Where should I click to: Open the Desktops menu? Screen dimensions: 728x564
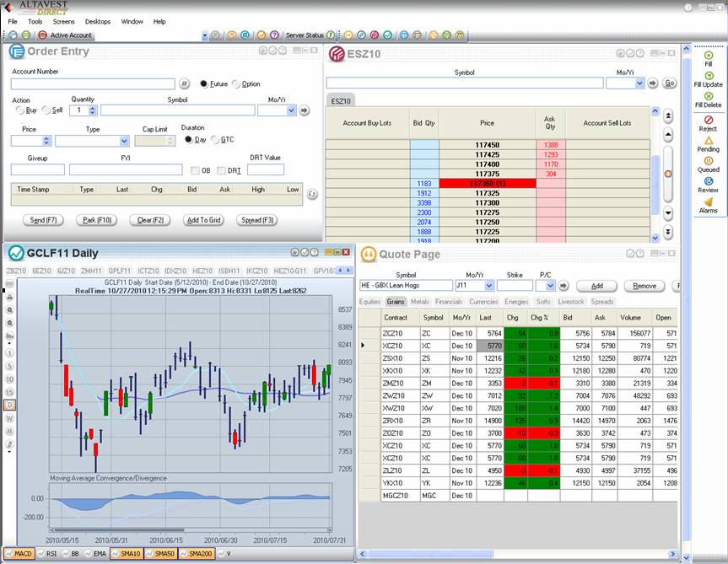pyautogui.click(x=98, y=21)
